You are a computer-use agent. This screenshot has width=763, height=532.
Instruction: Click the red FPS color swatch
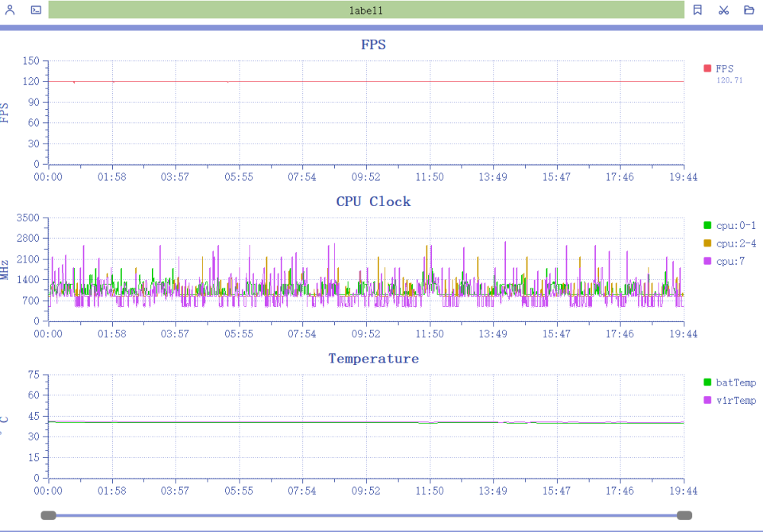(x=707, y=68)
